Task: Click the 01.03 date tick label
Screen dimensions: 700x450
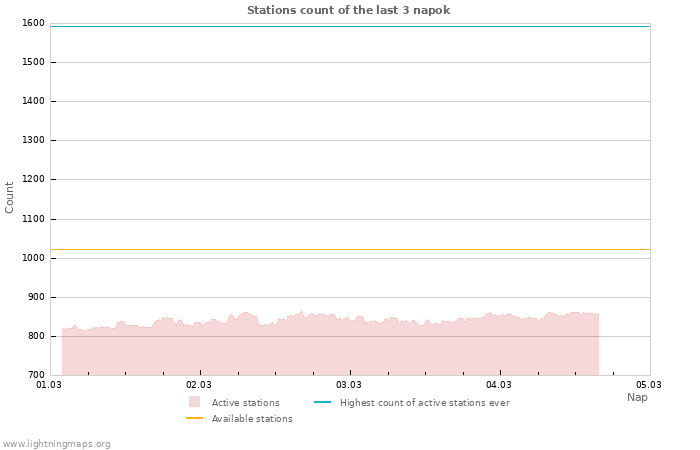Action: (49, 384)
